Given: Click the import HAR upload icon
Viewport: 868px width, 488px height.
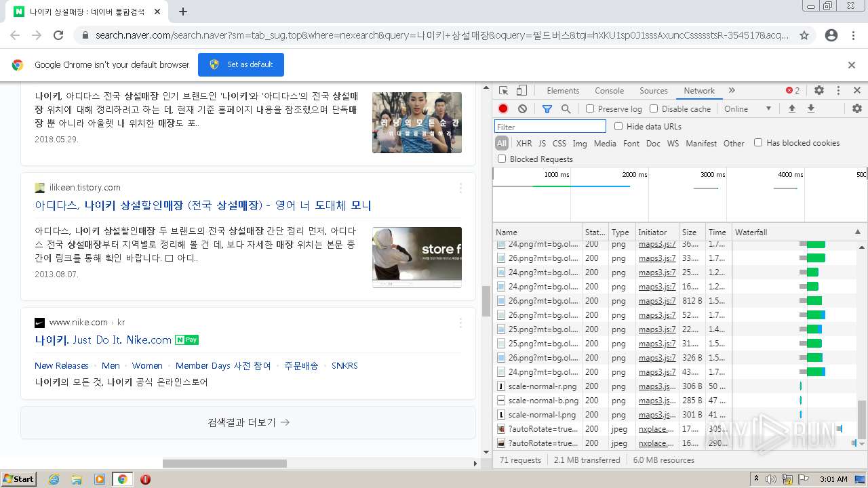Looking at the screenshot, I should 791,108.
